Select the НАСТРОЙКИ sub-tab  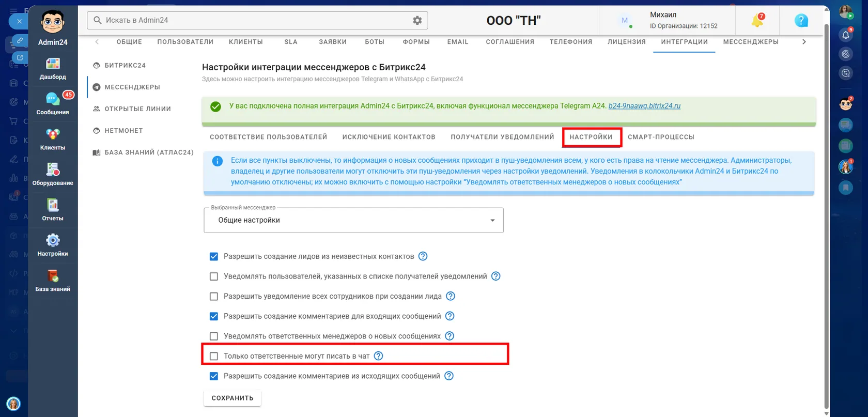[591, 137]
